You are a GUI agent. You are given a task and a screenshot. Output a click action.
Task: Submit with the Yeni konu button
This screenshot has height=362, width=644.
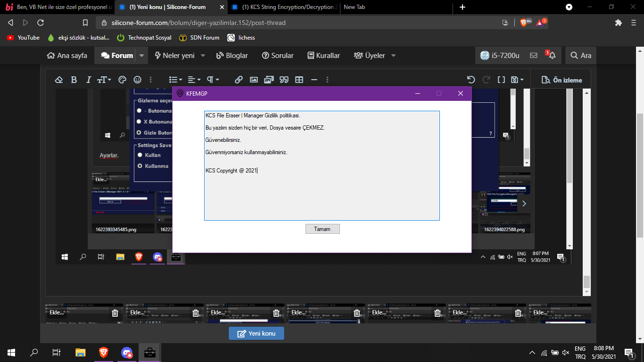(256, 333)
